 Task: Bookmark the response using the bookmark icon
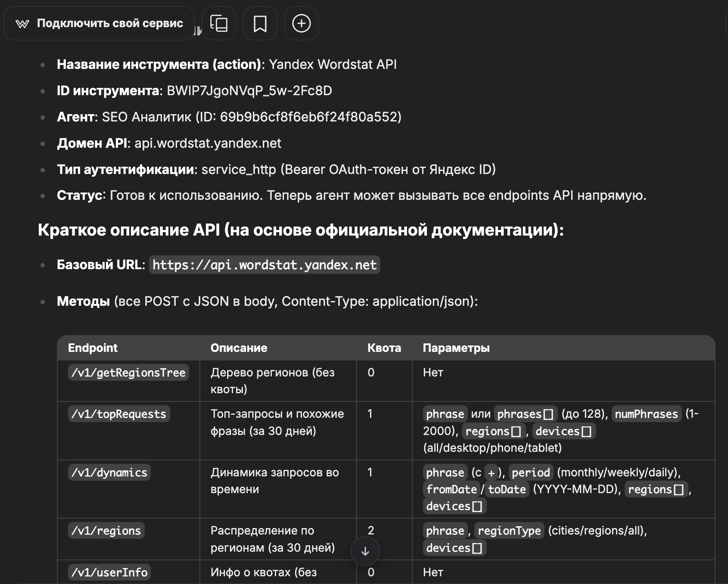pos(260,23)
